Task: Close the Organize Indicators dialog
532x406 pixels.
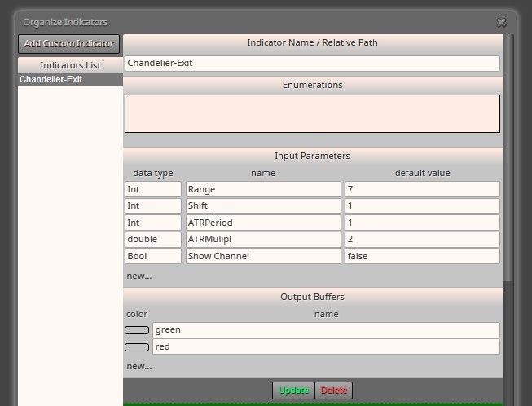Action: tap(501, 23)
